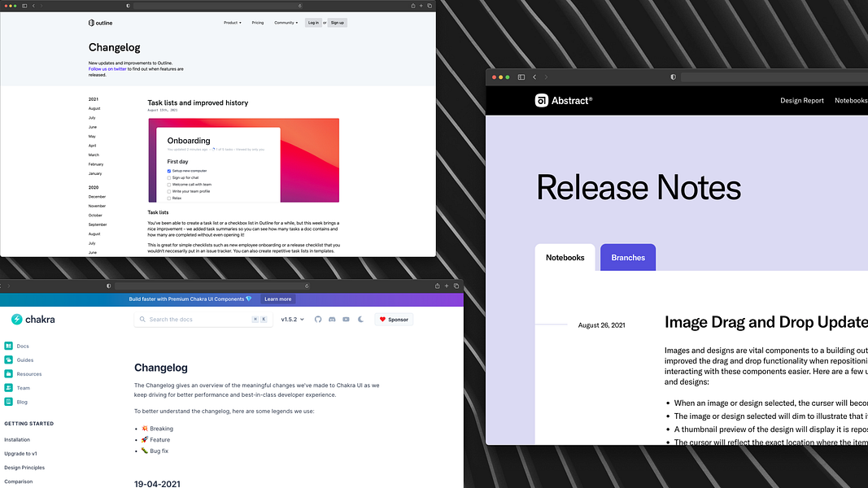Image resolution: width=868 pixels, height=488 pixels.
Task: Follow the 'Follow us on twitter' link
Action: click(107, 69)
